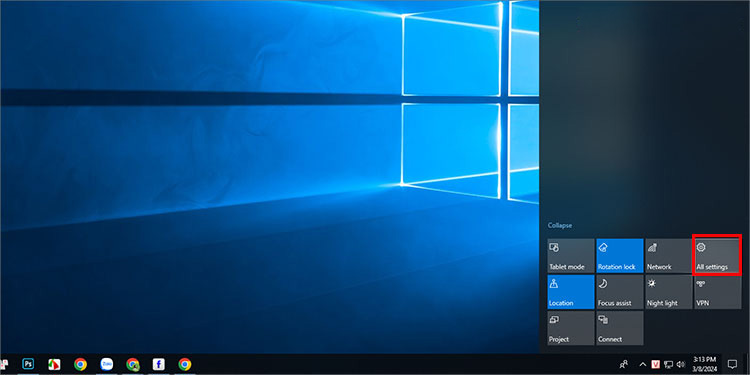Turn off the Rotation lock tile
Viewport: 750px width, 375px height.
(619, 256)
